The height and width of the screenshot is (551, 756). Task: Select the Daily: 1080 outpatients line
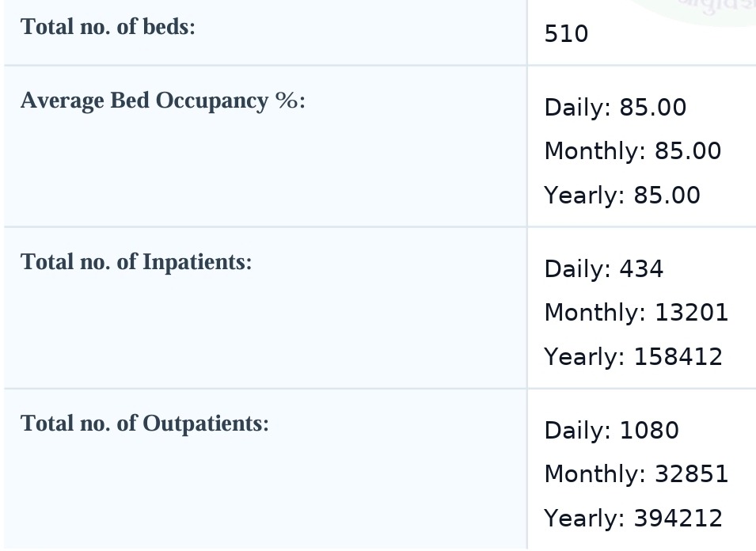[x=611, y=431]
